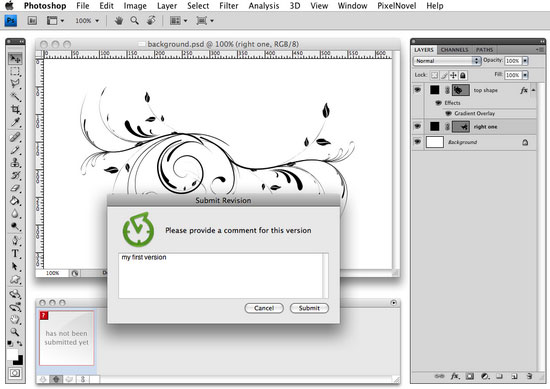Hide the Background layer
The height and width of the screenshot is (389, 550).
(x=417, y=142)
